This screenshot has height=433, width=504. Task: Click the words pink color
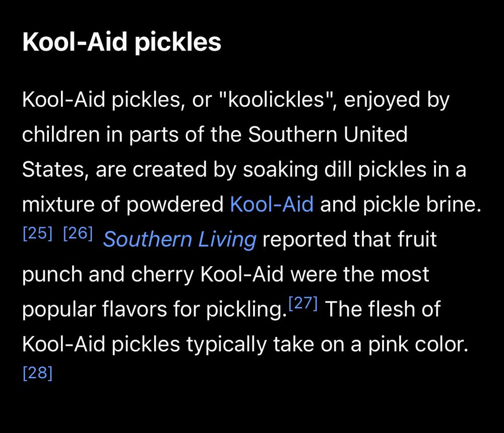click(x=418, y=344)
